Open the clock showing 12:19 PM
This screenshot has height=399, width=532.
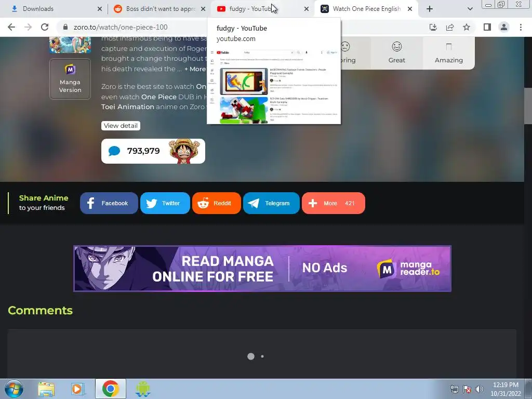point(506,389)
